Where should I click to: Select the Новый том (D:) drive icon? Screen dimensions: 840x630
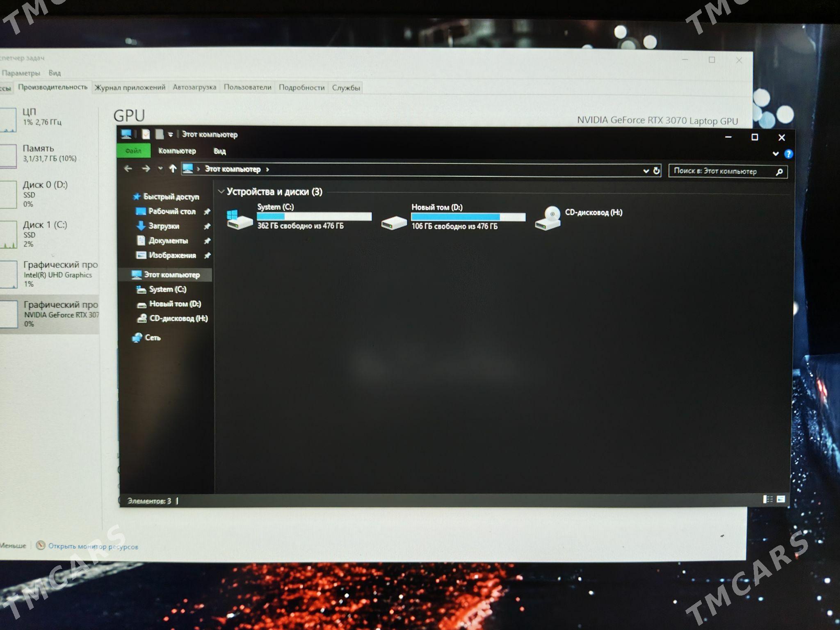[x=394, y=223]
